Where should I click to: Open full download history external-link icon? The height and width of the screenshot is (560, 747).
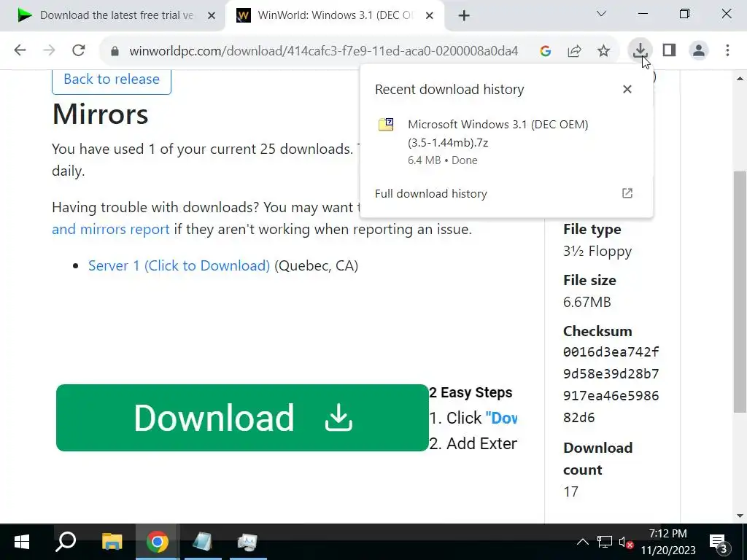627,193
